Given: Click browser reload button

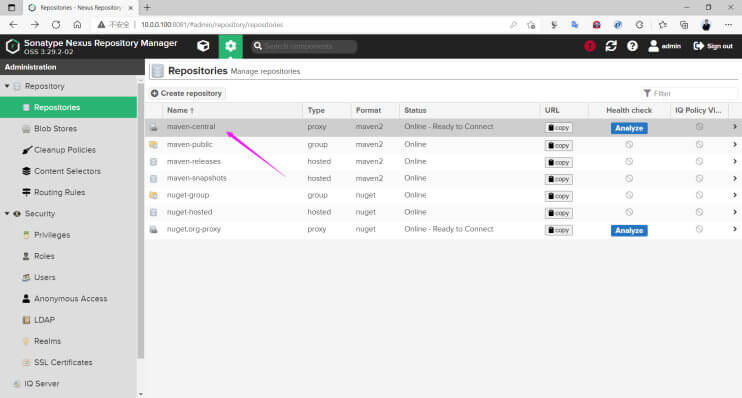Looking at the screenshot, I should pyautogui.click(x=56, y=25).
